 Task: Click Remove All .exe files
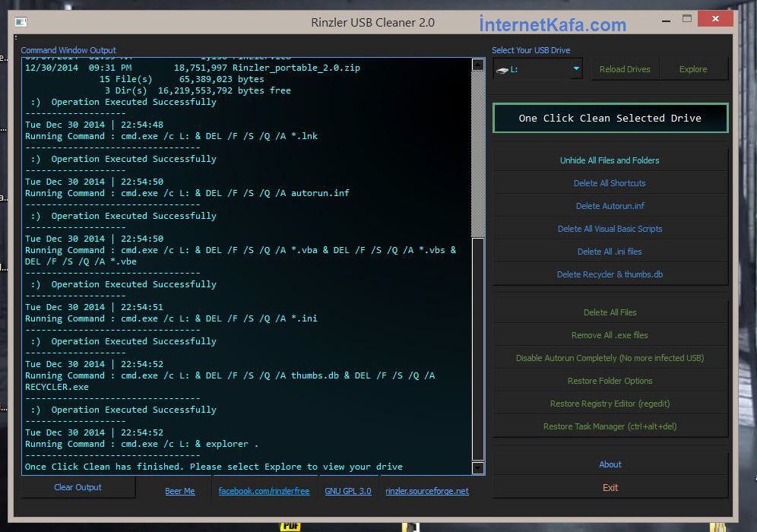610,335
